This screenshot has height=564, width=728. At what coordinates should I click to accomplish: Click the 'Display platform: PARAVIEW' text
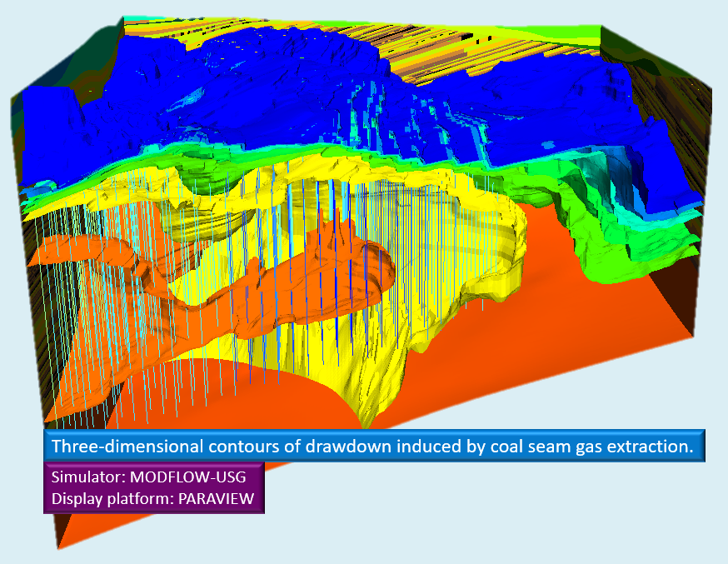[152, 498]
